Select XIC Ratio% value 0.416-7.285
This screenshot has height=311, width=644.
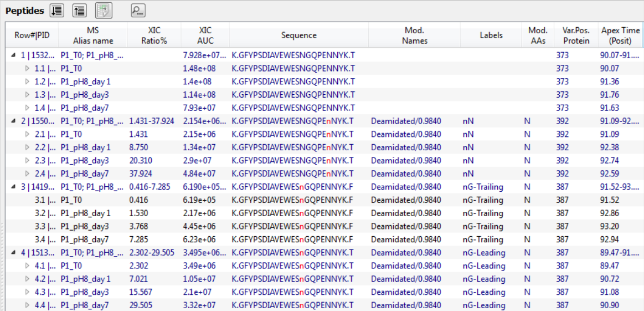click(150, 187)
